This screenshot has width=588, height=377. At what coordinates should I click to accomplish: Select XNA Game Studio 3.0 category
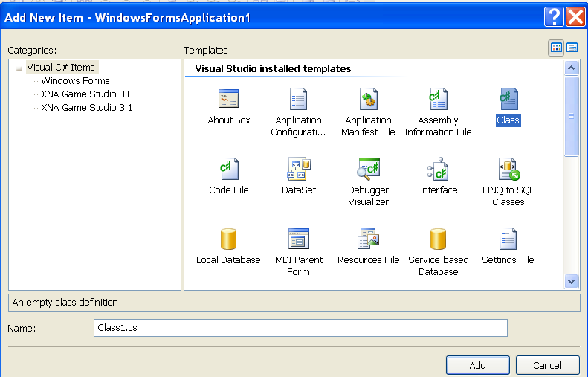pyautogui.click(x=87, y=94)
